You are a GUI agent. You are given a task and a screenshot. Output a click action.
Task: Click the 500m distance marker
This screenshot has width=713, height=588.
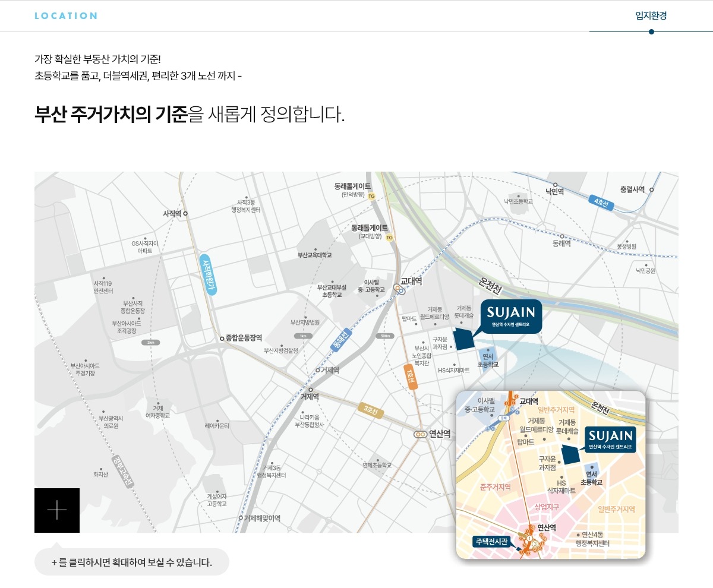click(x=386, y=336)
